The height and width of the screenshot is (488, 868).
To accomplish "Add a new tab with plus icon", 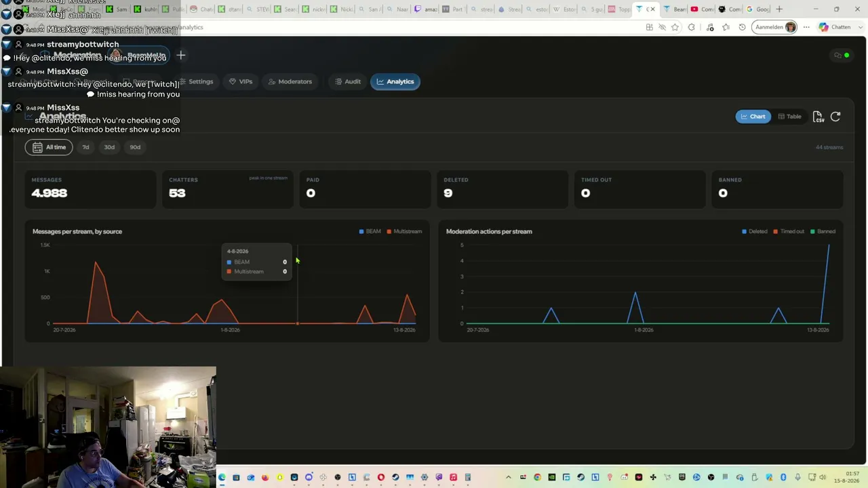I will pos(181,55).
